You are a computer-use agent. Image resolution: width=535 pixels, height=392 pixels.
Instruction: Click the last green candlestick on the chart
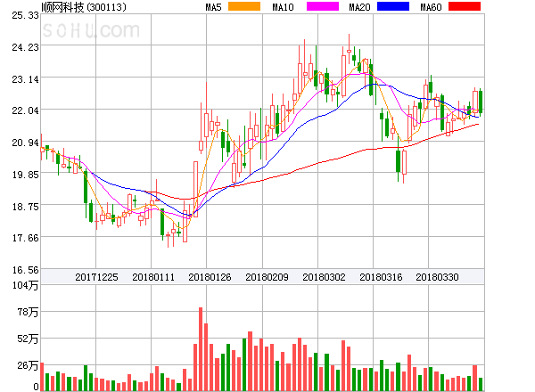click(481, 102)
